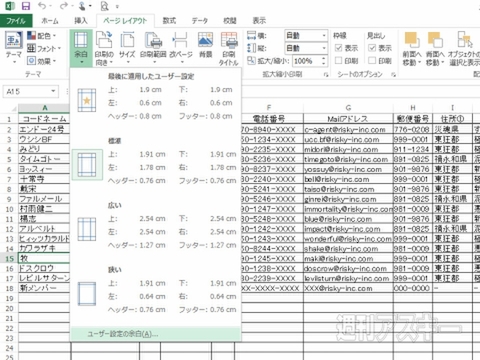Image resolution: width=480 pixels, height=360 pixels.
Task: Open the paper Size (サイズ) menu
Action: click(x=127, y=48)
